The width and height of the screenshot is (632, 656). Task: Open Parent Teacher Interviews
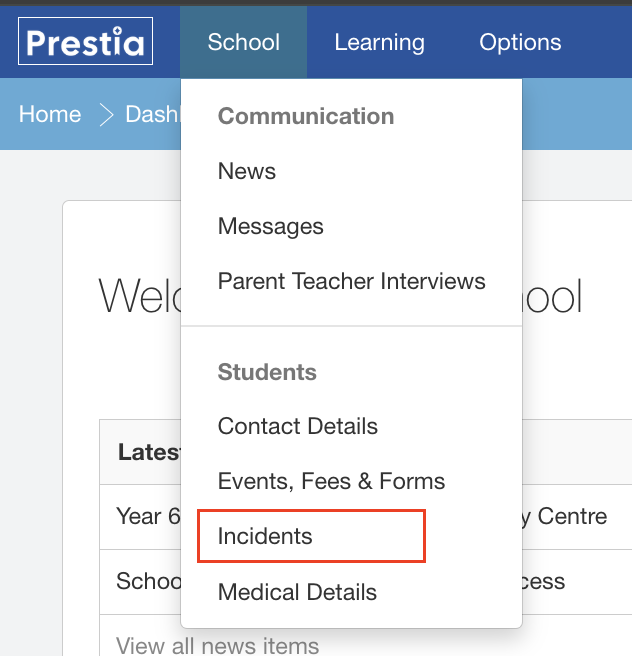(x=351, y=281)
